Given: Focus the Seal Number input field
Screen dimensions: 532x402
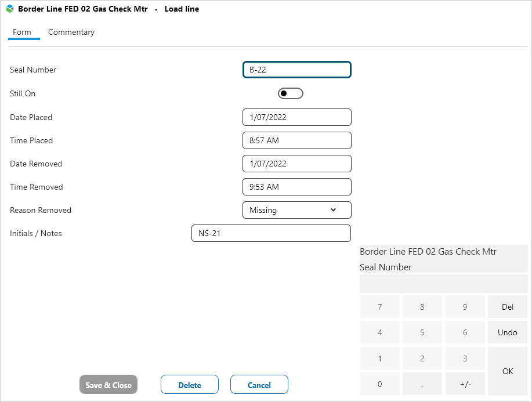Looking at the screenshot, I should (296, 70).
